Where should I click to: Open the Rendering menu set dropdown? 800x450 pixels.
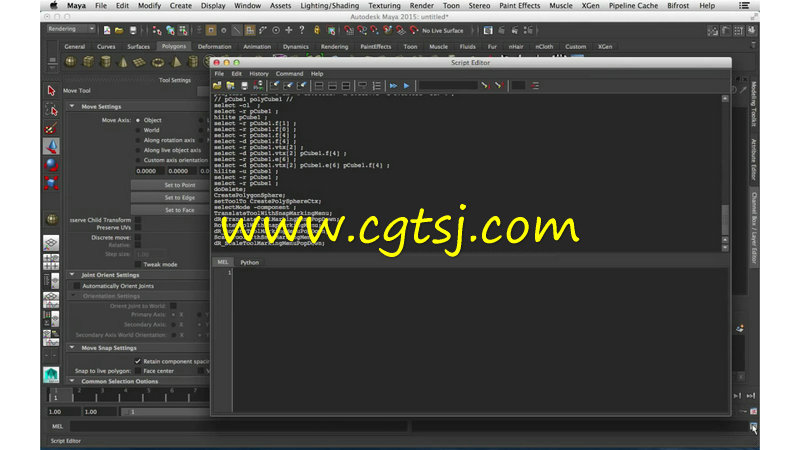[70, 29]
